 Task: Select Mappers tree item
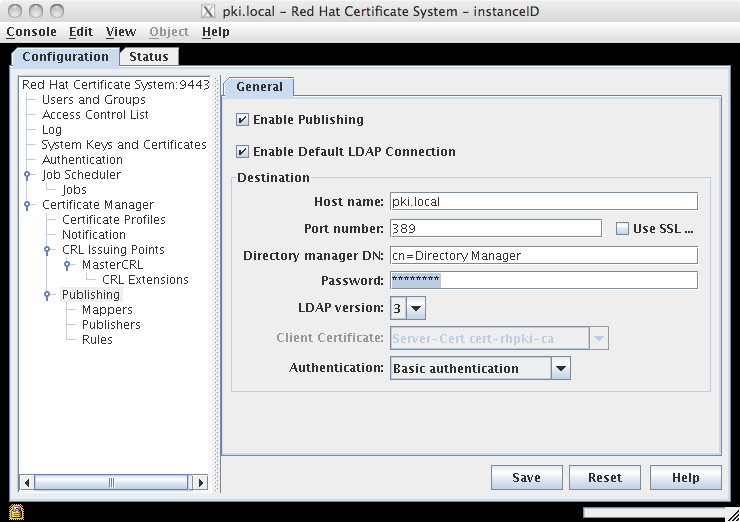tap(107, 310)
